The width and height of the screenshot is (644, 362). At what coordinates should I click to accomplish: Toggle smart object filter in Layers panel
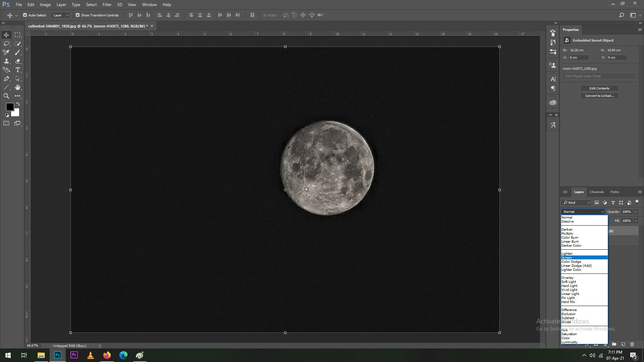(629, 202)
